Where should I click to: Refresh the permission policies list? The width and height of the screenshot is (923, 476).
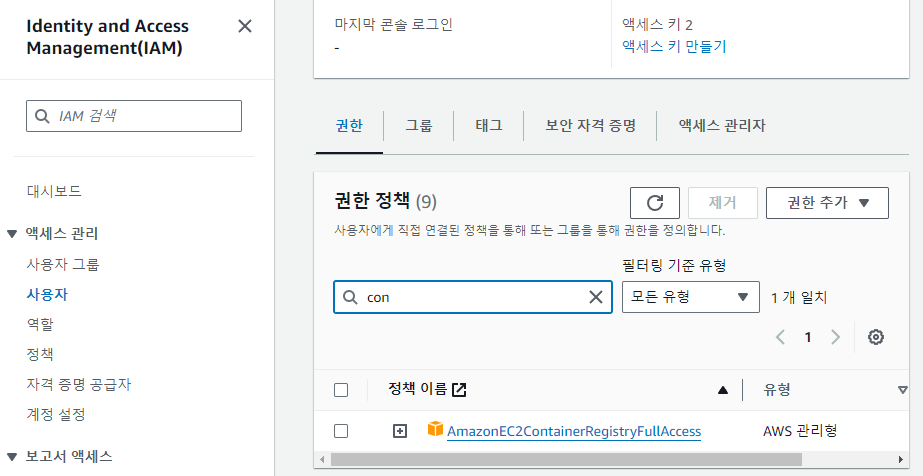coord(655,203)
